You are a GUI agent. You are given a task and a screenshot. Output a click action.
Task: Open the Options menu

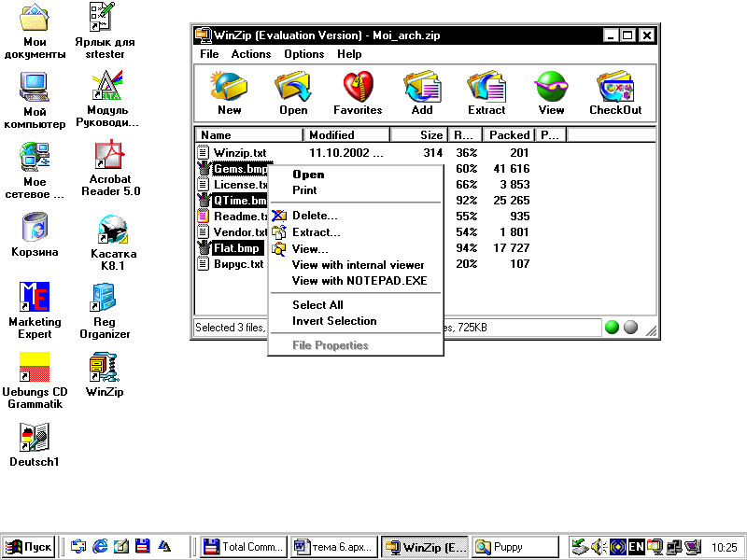304,54
